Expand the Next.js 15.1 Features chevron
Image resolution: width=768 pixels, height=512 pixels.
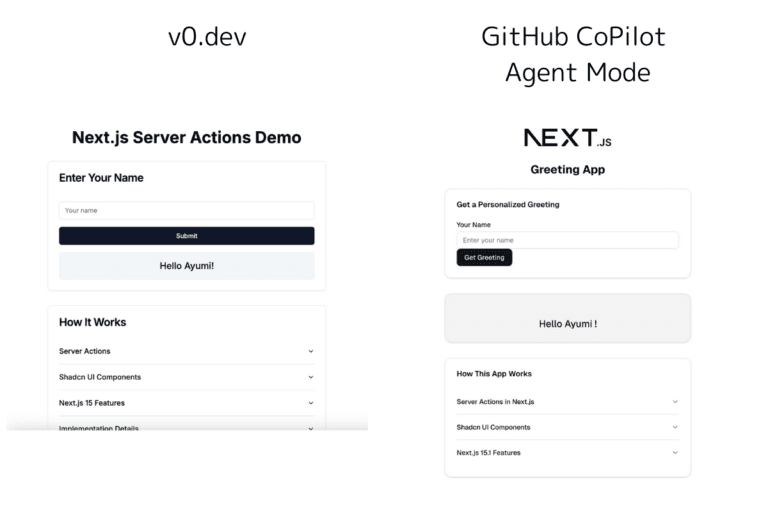coord(675,453)
